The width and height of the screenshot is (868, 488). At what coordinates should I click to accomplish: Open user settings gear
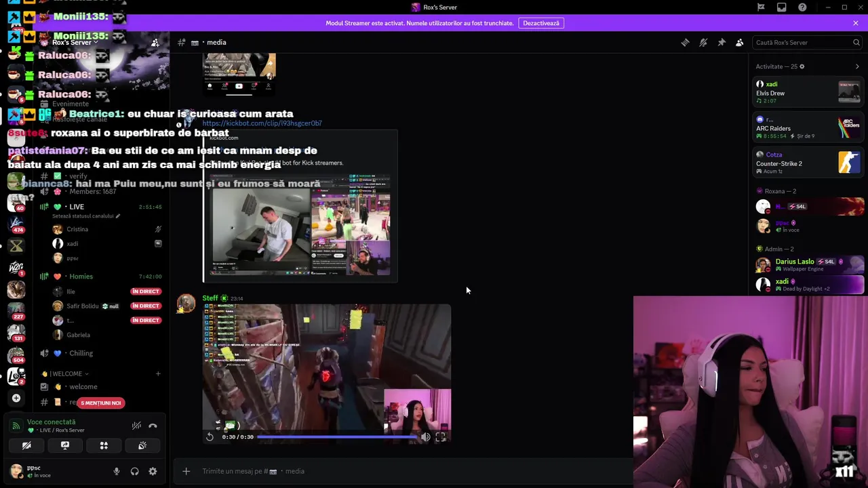153,472
